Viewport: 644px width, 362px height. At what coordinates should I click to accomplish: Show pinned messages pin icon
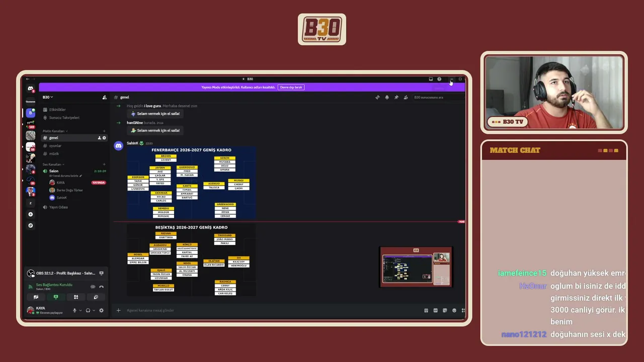(396, 97)
